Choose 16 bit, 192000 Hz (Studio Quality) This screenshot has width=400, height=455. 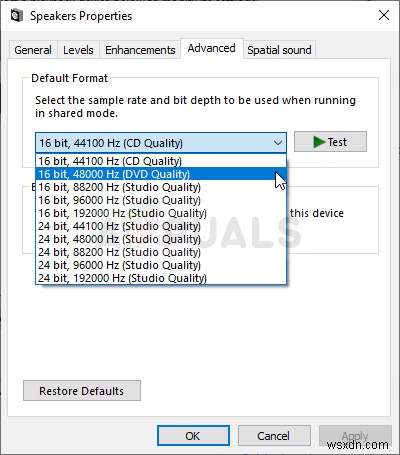(x=161, y=213)
